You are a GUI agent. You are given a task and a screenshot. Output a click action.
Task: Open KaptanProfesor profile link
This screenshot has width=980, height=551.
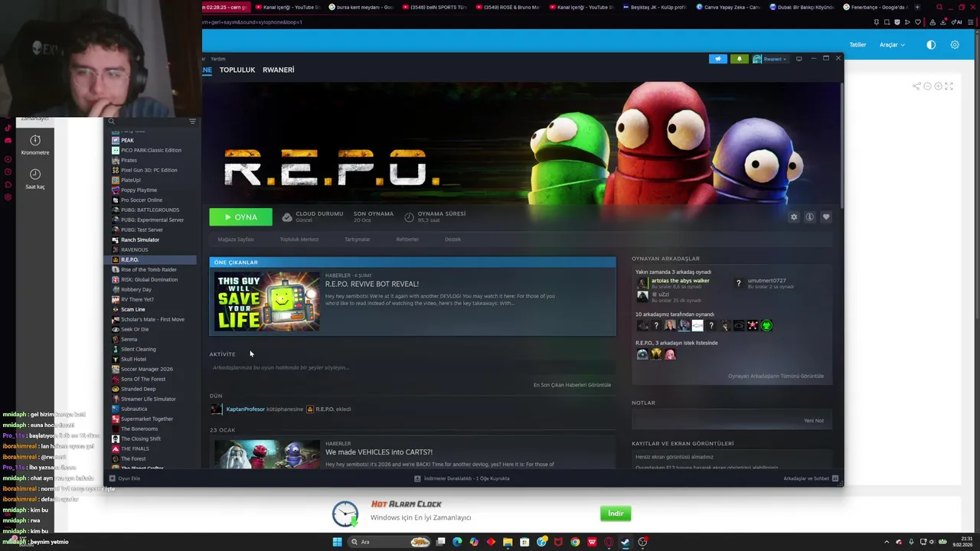point(245,409)
